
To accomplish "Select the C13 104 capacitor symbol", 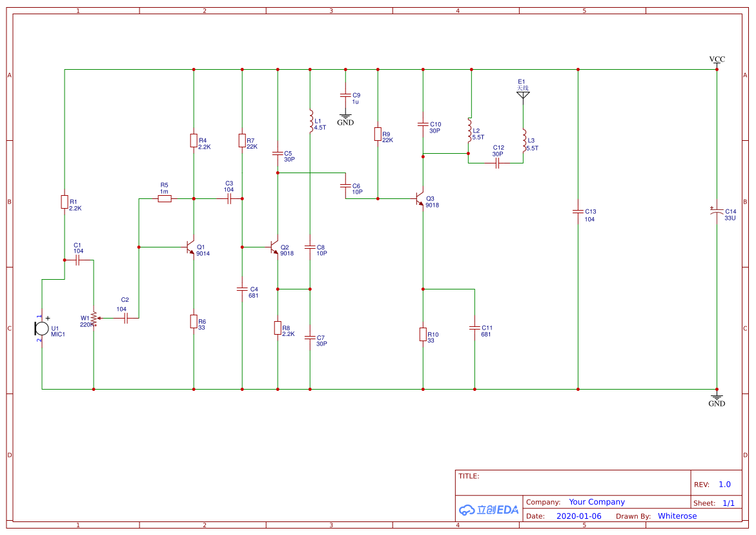I will point(578,212).
